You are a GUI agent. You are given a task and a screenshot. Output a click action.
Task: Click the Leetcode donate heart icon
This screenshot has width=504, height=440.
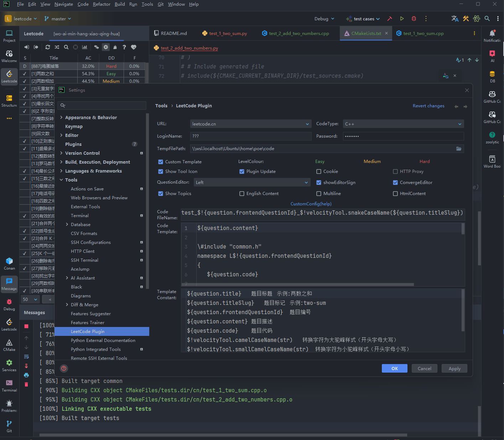(134, 47)
